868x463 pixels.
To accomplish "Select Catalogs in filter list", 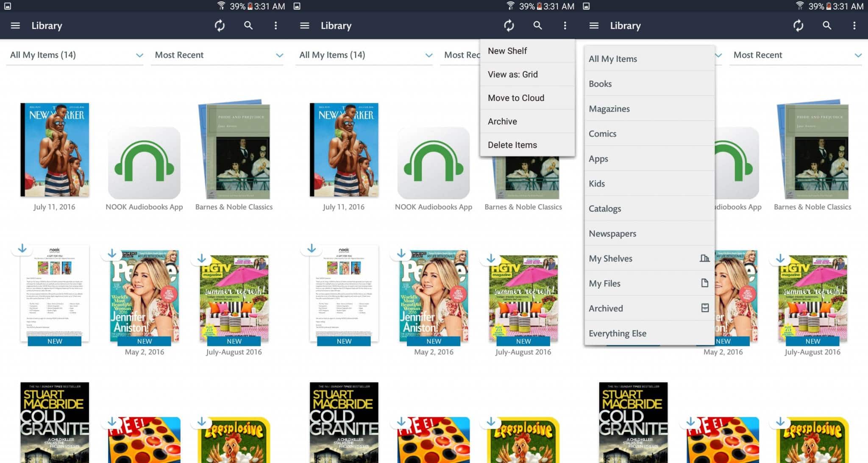I will pyautogui.click(x=649, y=208).
